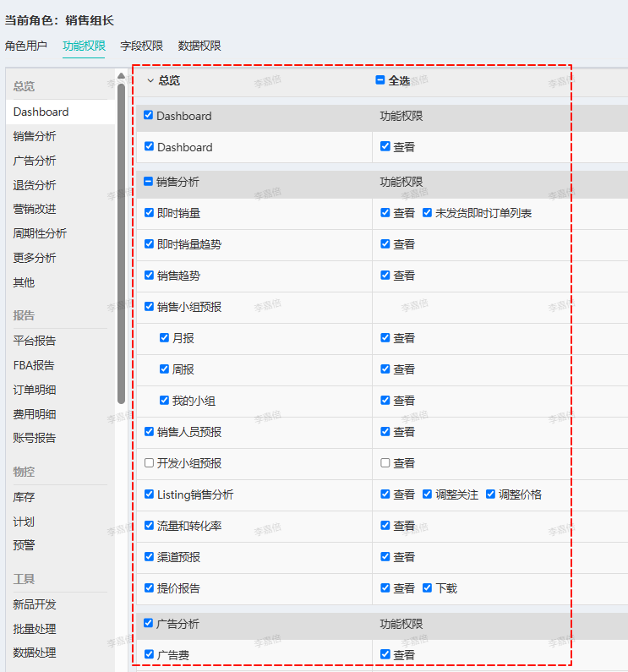Go to 销售分析 in sidebar
Image resolution: width=628 pixels, height=672 pixels.
[35, 136]
